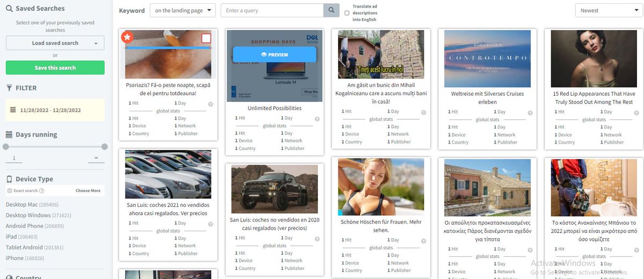This screenshot has width=644, height=279.
Task: Click the funnel icon beside FILTER
Action: pos(9,88)
